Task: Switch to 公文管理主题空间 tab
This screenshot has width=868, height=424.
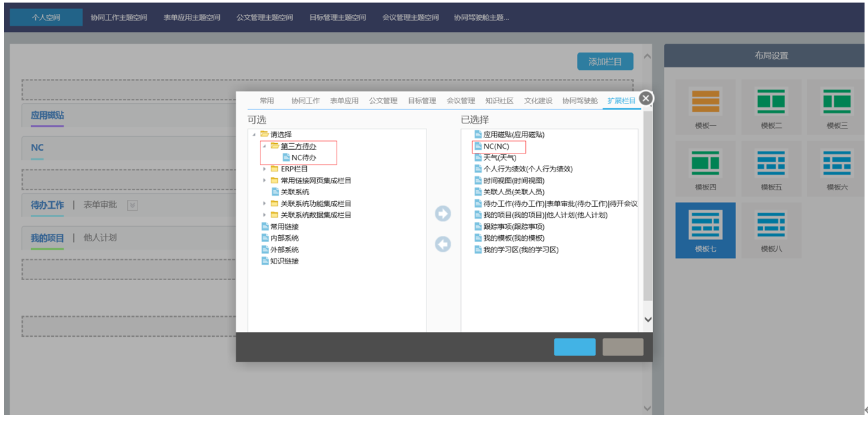Action: coord(265,17)
